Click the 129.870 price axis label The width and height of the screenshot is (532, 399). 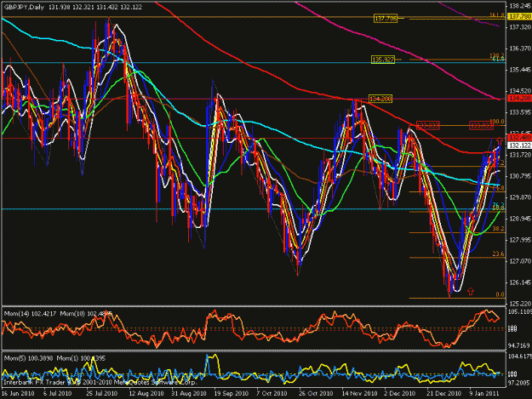[520, 197]
